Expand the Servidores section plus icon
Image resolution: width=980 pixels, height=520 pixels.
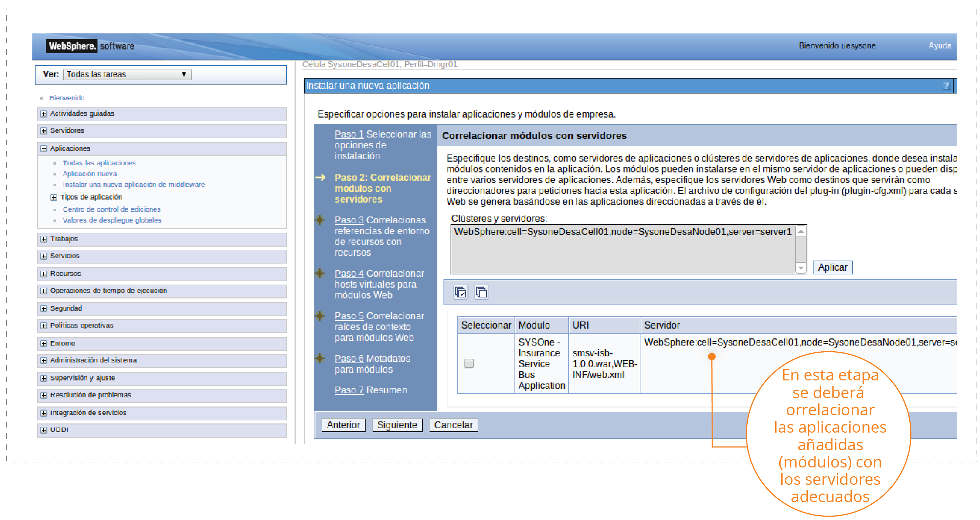pos(44,130)
